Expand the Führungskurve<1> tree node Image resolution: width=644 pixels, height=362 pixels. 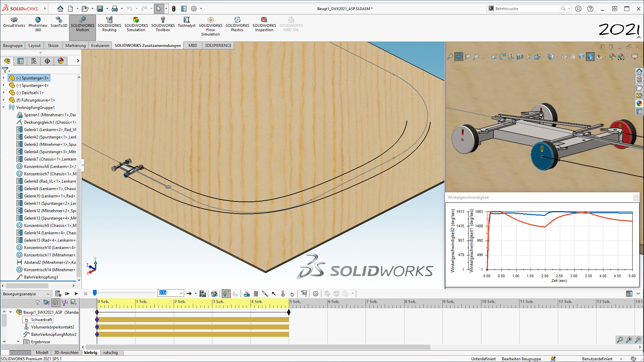click(x=4, y=100)
